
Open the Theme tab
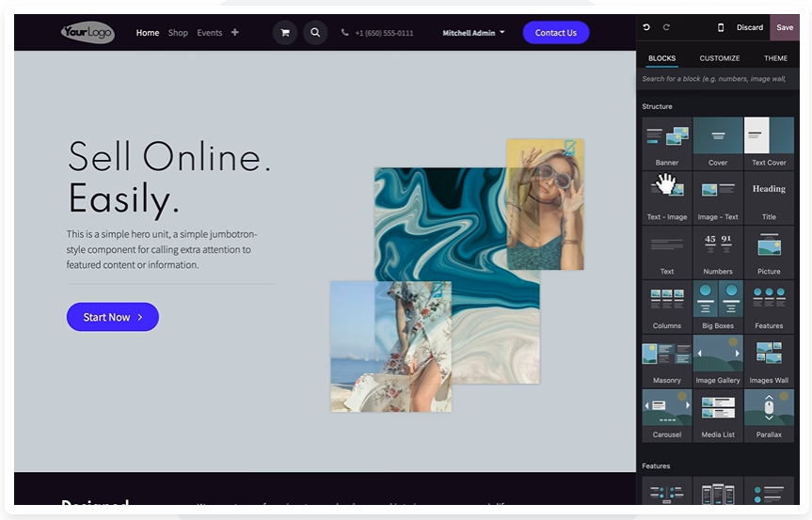tap(775, 58)
